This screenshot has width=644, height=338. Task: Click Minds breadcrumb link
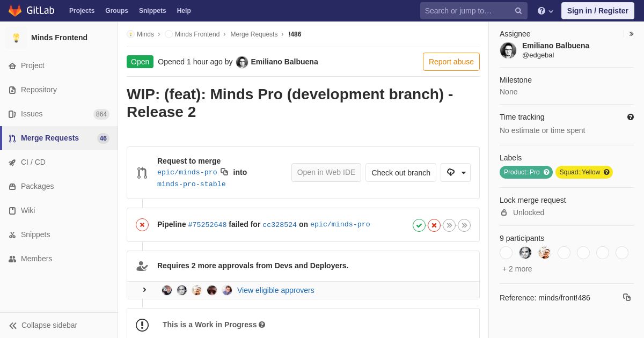145,34
